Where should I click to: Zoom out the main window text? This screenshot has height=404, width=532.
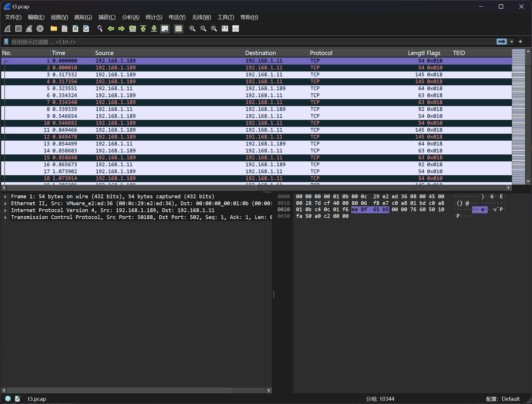pos(203,29)
